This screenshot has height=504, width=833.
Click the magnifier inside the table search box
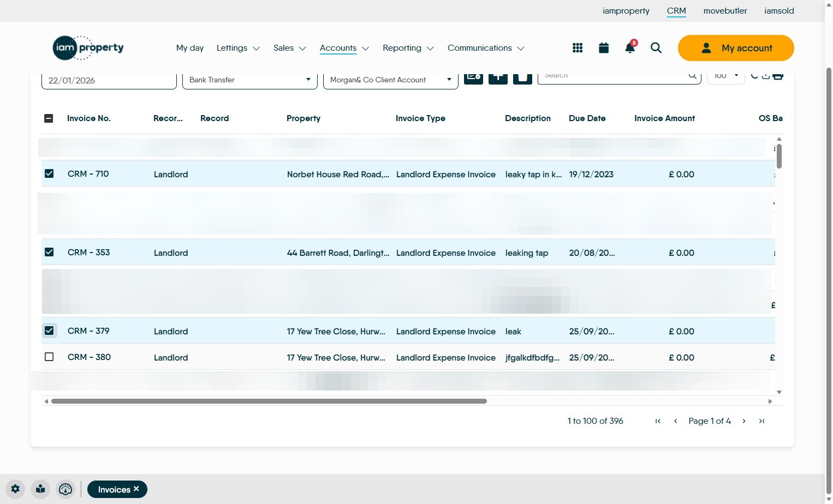tap(693, 76)
